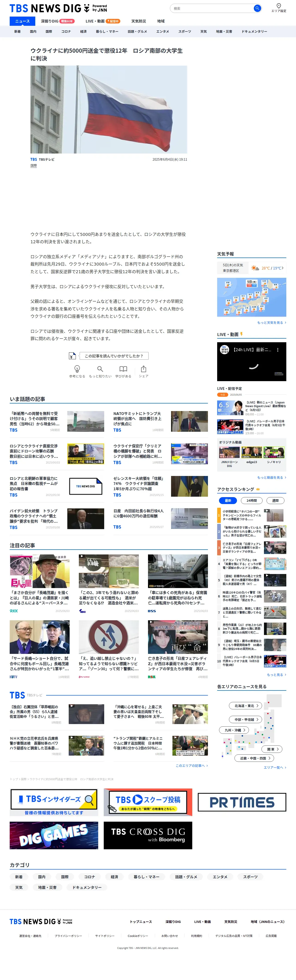This screenshot has height=980, width=296.
Task: Click the Russian flag article image
Action: pyautogui.click(x=109, y=110)
